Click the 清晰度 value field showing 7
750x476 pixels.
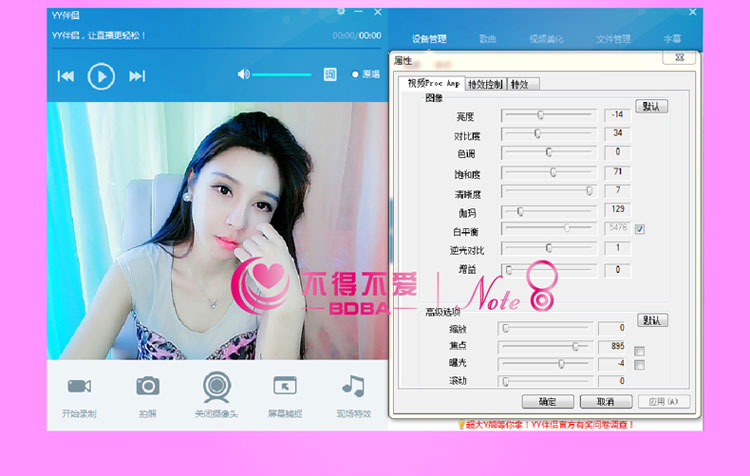617,190
